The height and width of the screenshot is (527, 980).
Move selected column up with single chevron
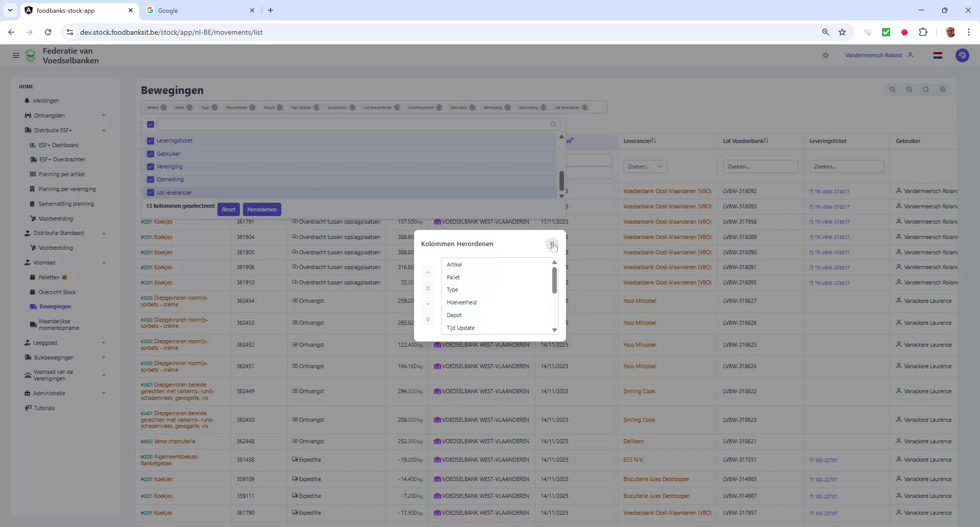428,272
